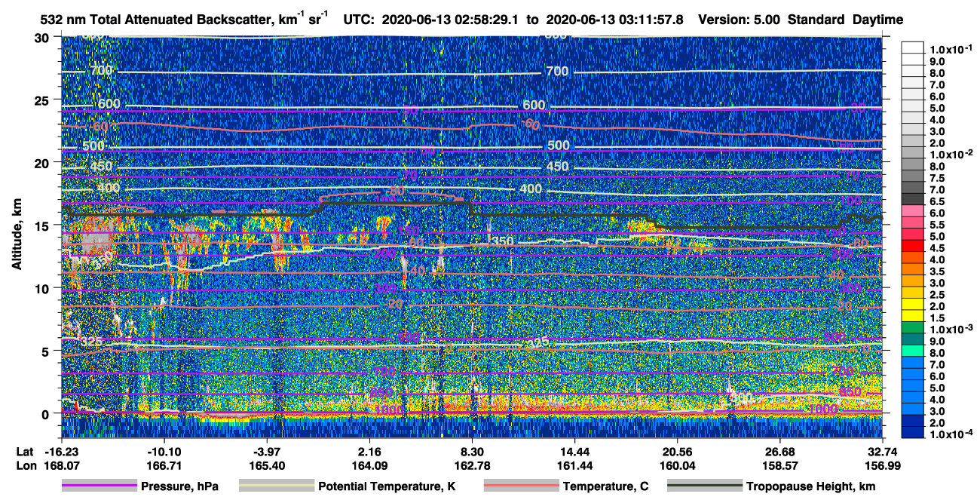The image size is (980, 503).
Task: Click the '350' potential temperature contour label
Action: point(501,242)
